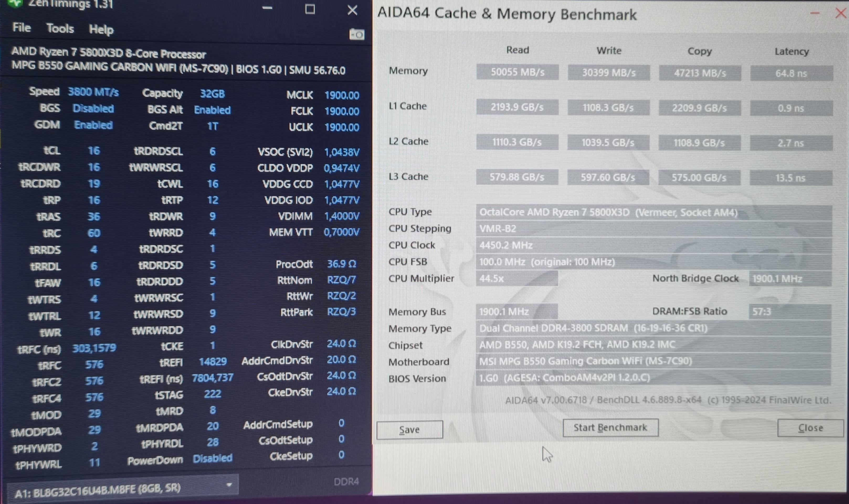This screenshot has width=849, height=504.
Task: Select the L1 Cache Read value 2193.9 GB/s
Action: pos(517,107)
